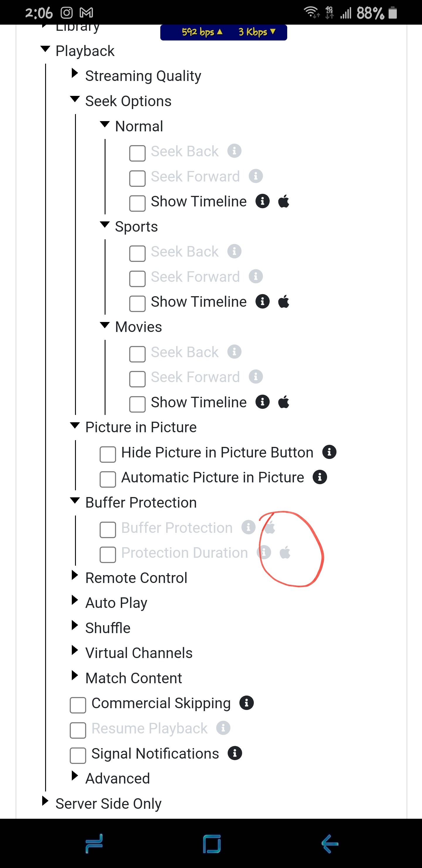Expand the Streaming Quality section
The width and height of the screenshot is (422, 868).
[x=75, y=73]
